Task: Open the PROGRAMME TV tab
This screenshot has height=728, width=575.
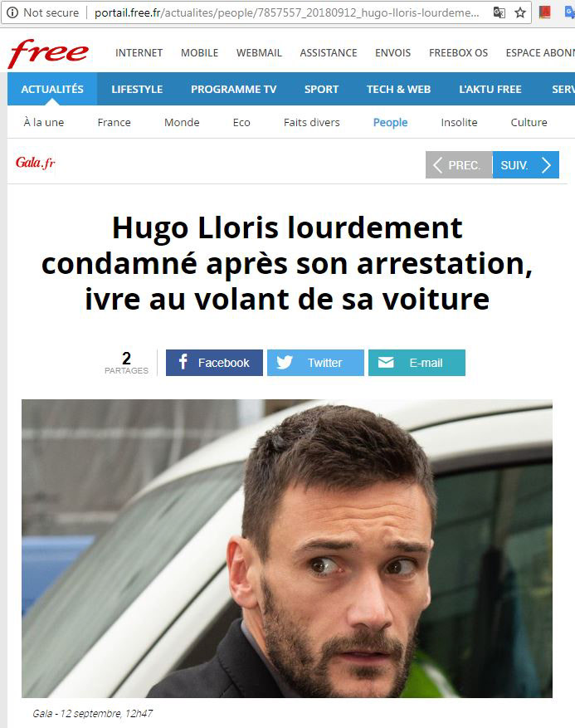Action: coord(233,89)
